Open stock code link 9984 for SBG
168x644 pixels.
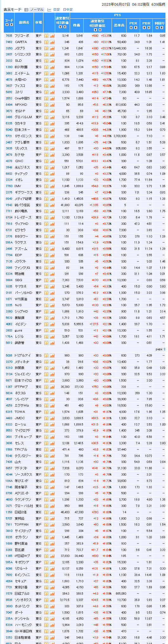click(9, 280)
